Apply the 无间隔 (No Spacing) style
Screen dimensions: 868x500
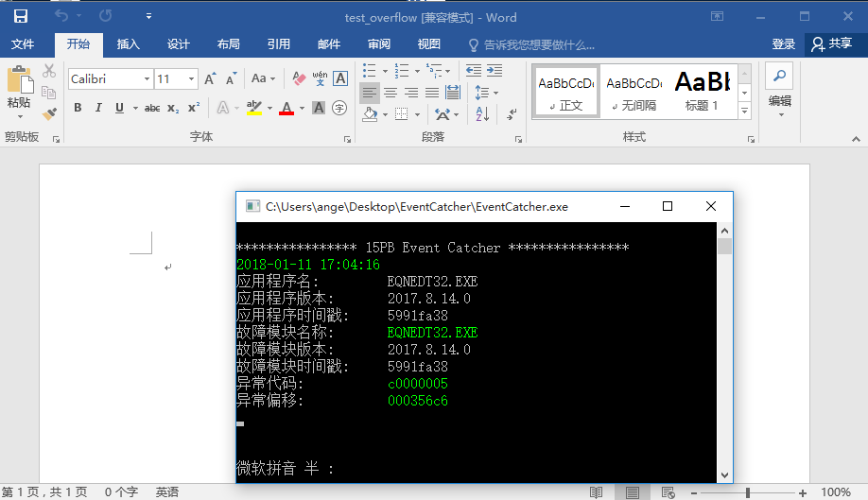click(634, 92)
